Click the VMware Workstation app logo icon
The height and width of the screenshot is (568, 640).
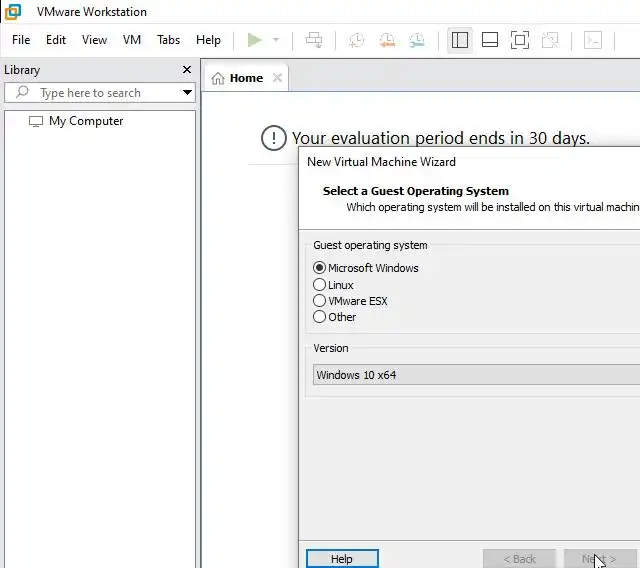pos(13,12)
